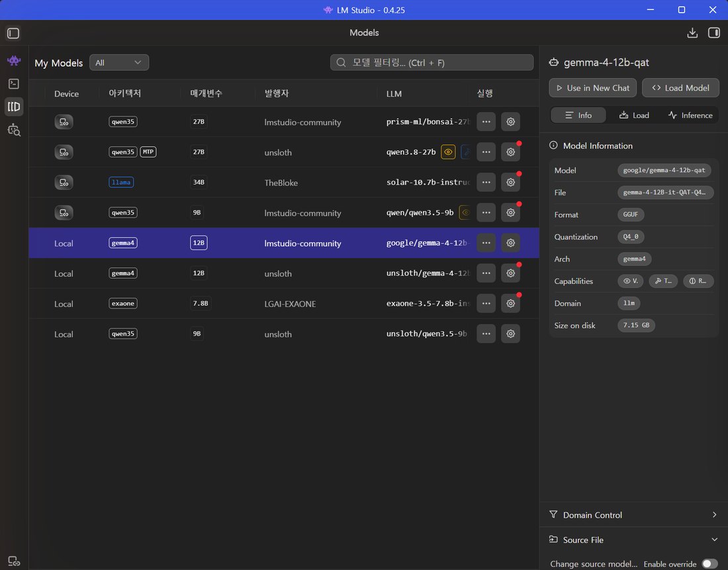Open more options for prism-ml/bonsai row
The height and width of the screenshot is (570, 728).
486,122
